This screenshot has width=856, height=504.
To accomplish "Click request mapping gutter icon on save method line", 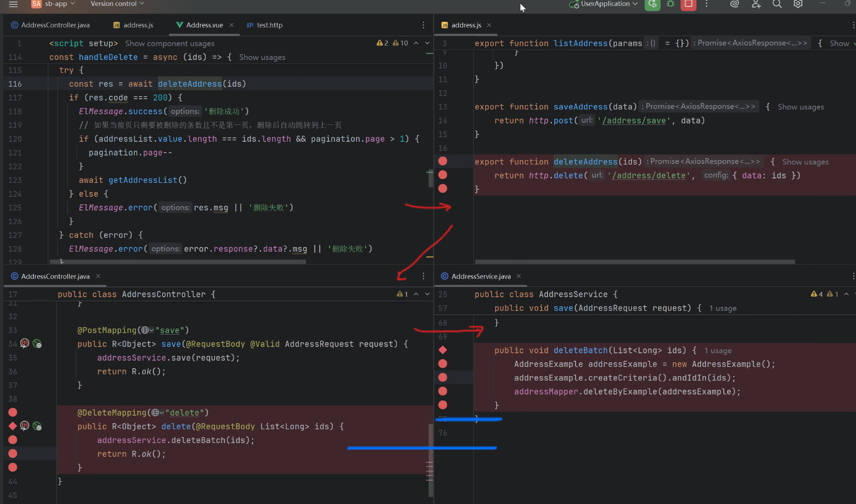I will pyautogui.click(x=24, y=343).
